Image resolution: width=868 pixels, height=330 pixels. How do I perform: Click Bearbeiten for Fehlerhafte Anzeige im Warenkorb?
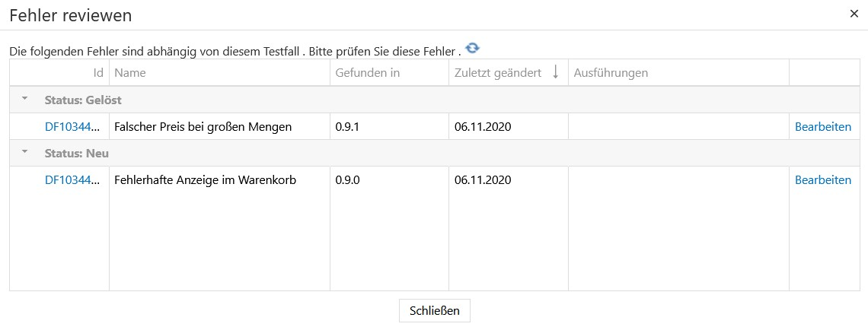822,180
